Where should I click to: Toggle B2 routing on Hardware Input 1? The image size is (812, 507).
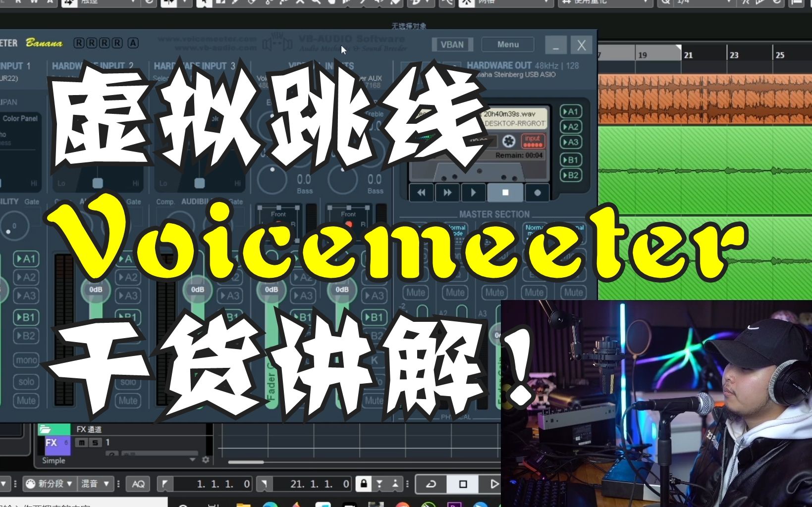pyautogui.click(x=26, y=336)
